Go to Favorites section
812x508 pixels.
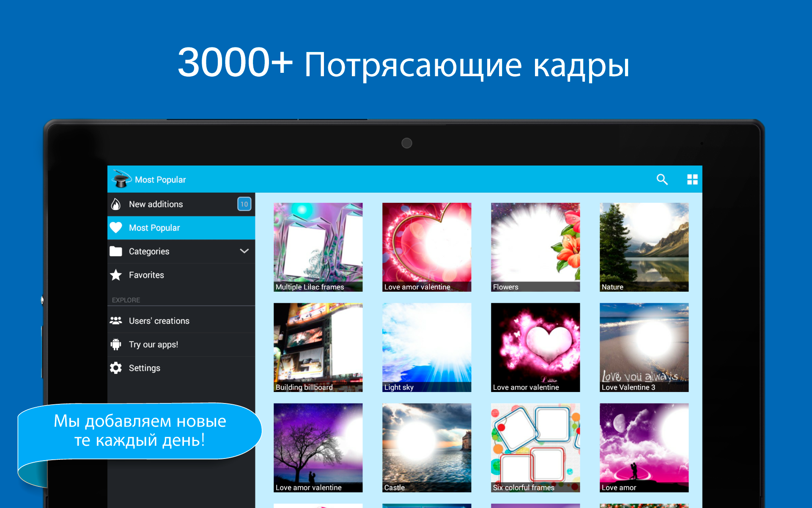[x=181, y=275]
